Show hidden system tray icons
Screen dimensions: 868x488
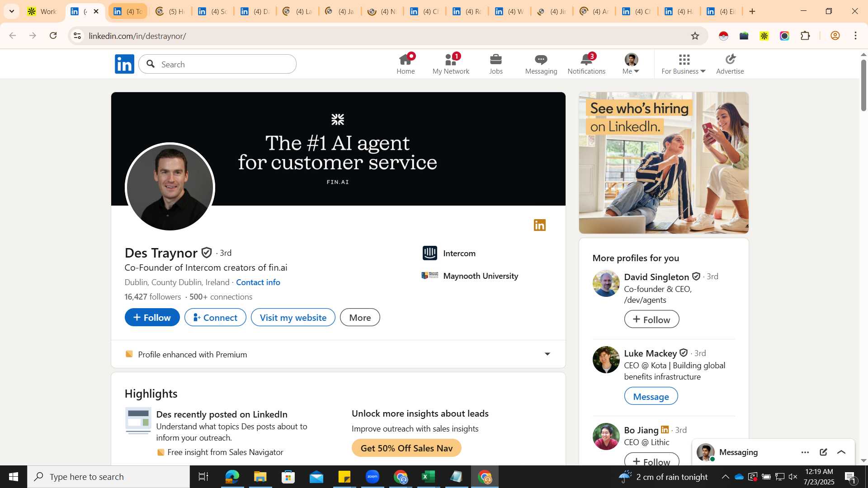pyautogui.click(x=725, y=477)
